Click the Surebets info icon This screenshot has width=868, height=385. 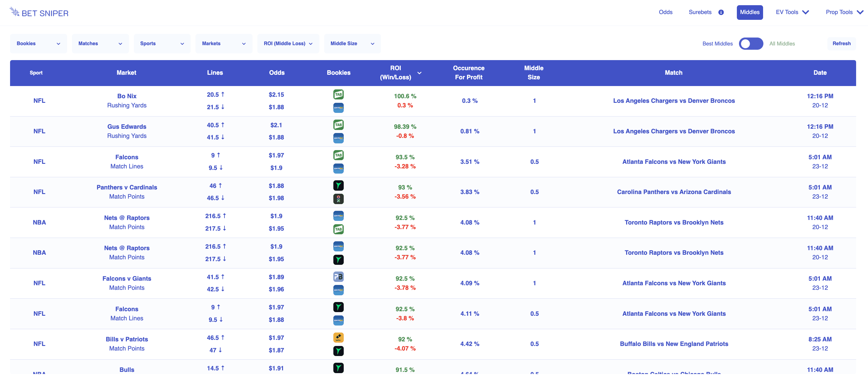pos(721,13)
